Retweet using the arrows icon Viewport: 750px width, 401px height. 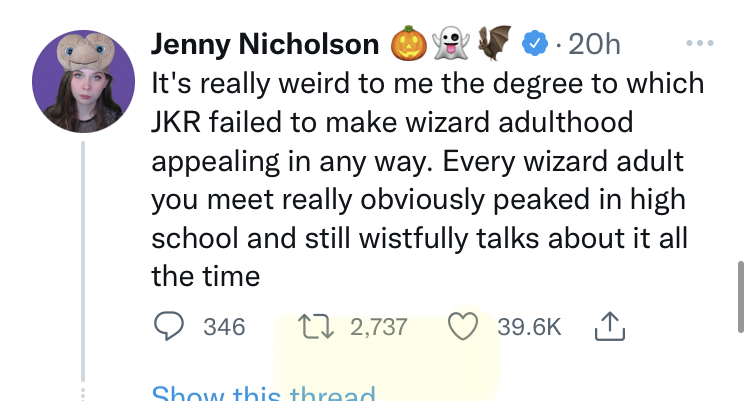316,326
